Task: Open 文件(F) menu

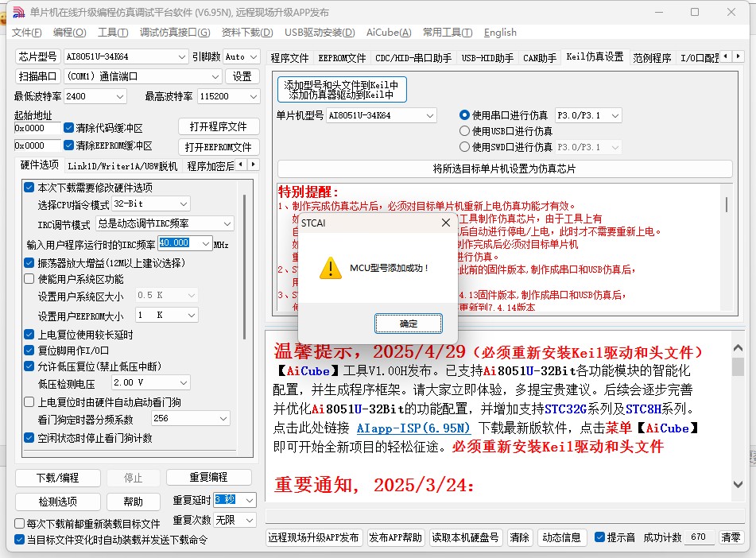Action: click(26, 33)
